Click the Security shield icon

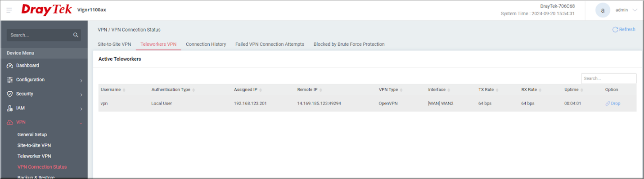click(x=10, y=94)
